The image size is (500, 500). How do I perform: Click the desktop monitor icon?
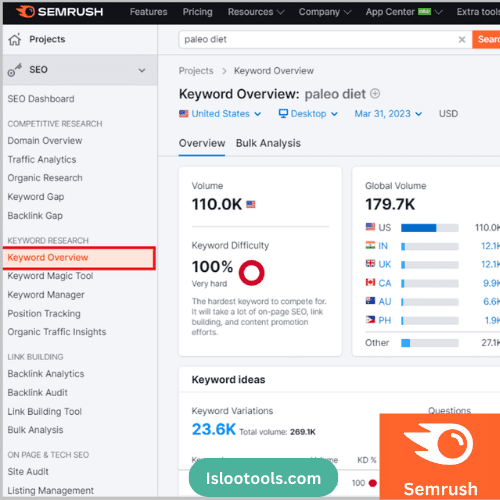[283, 113]
